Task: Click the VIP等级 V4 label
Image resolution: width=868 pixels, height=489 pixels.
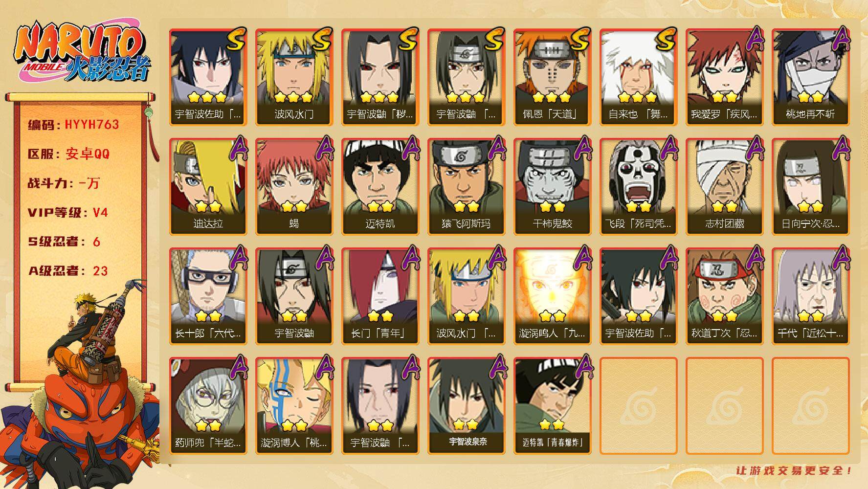Action: pyautogui.click(x=67, y=212)
